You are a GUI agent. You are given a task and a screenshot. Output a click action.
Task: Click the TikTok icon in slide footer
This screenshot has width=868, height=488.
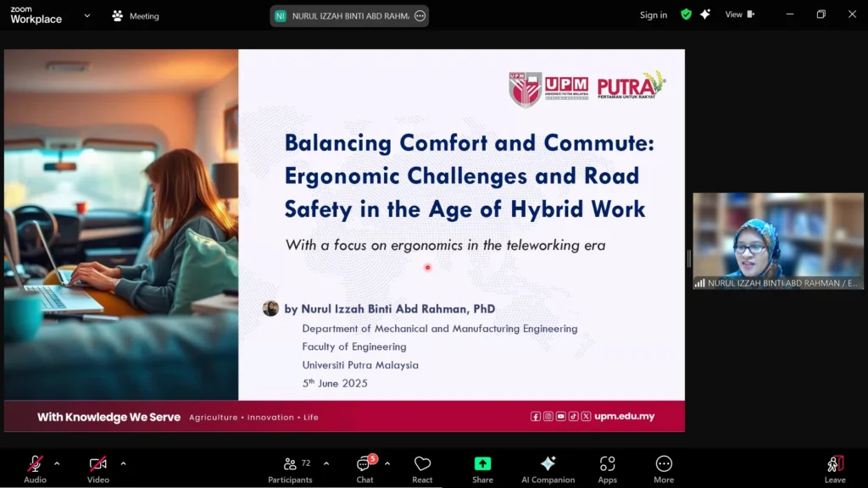[574, 417]
